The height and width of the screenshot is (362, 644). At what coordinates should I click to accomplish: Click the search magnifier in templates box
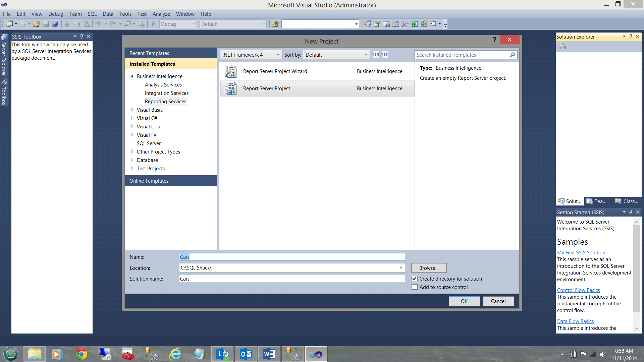pos(512,55)
